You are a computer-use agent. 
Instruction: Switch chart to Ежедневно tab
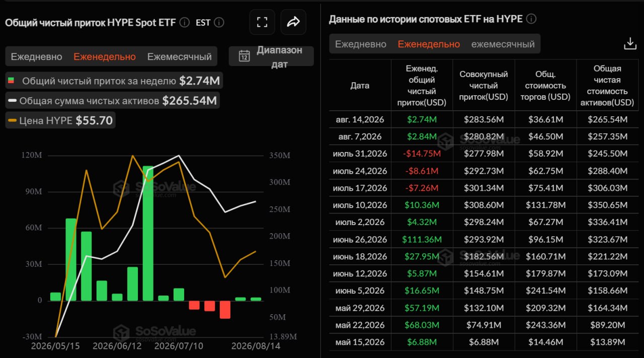coord(37,56)
